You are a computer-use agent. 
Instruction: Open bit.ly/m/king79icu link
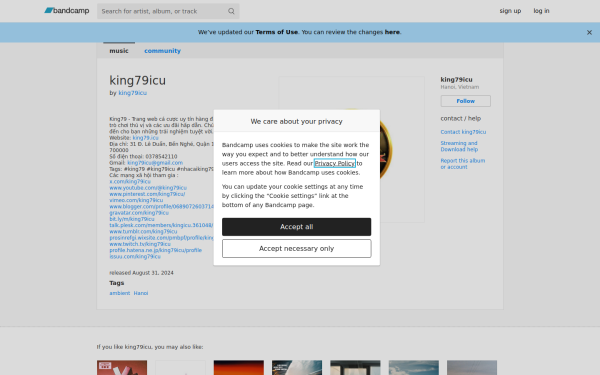click(x=132, y=219)
